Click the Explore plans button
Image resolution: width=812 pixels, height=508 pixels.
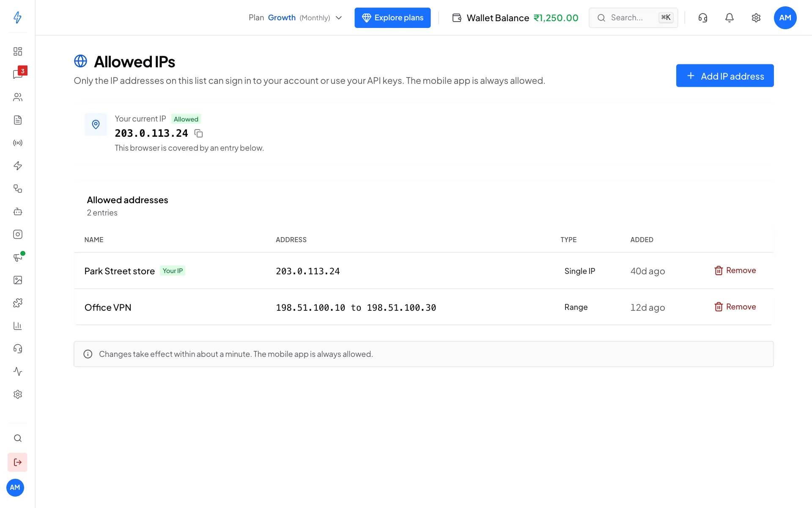click(x=392, y=18)
